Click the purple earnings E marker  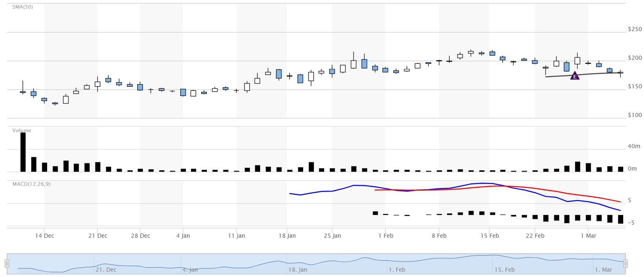pyautogui.click(x=575, y=76)
